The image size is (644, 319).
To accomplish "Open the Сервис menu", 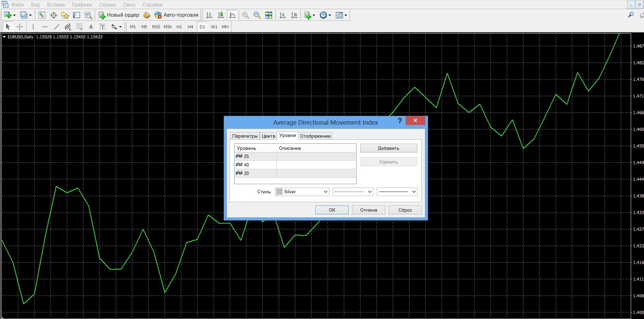I will pos(108,4).
